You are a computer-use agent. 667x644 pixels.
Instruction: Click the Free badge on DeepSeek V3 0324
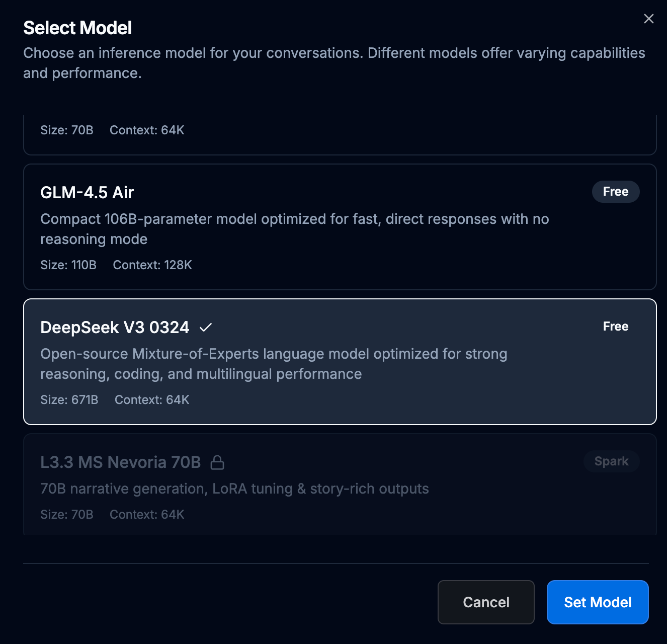[x=615, y=327]
